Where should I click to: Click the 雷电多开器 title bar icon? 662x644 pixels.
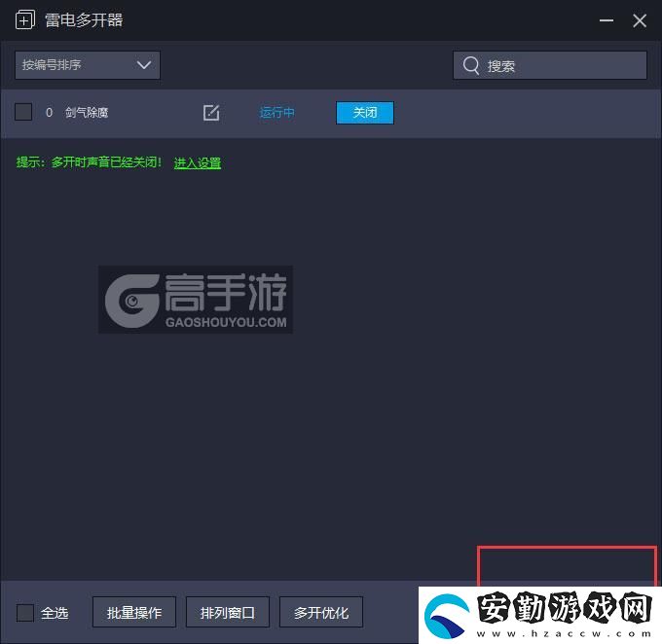25,19
